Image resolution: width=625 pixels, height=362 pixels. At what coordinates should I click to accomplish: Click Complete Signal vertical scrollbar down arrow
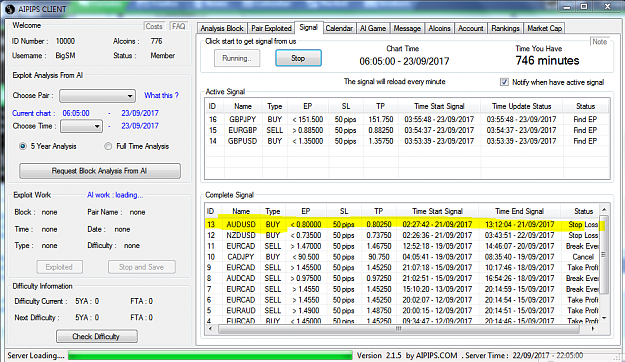click(604, 318)
